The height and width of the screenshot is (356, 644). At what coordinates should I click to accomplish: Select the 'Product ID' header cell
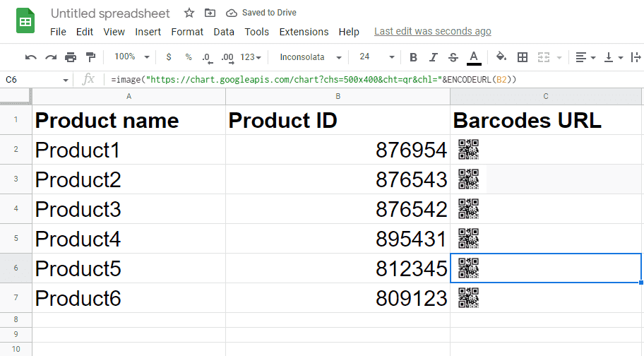tap(338, 120)
